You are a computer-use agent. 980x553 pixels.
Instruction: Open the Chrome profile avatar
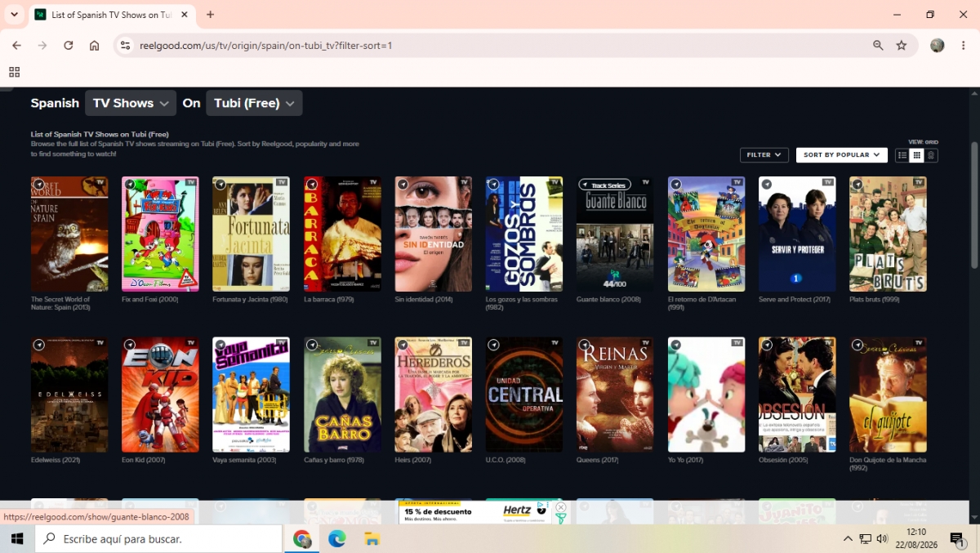(938, 46)
